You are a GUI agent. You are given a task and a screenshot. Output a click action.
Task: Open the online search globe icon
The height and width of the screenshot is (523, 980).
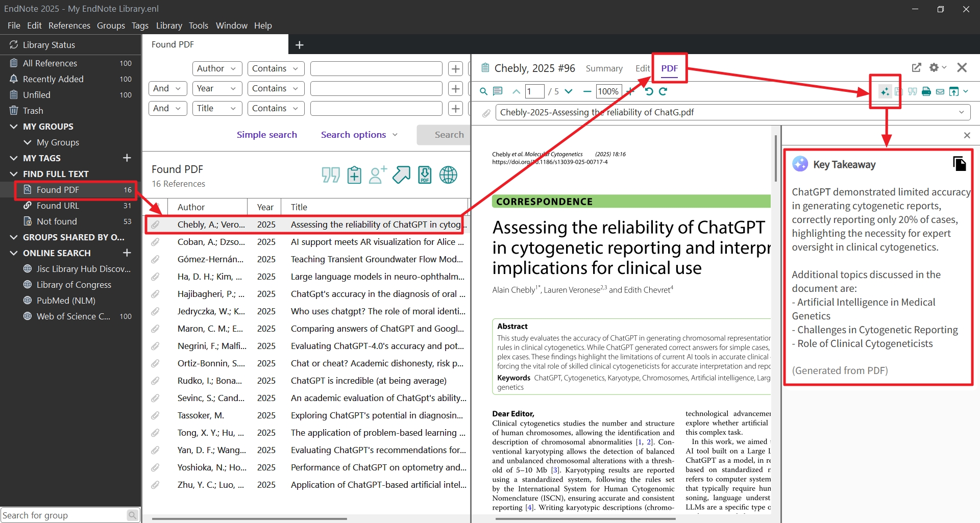pyautogui.click(x=448, y=175)
